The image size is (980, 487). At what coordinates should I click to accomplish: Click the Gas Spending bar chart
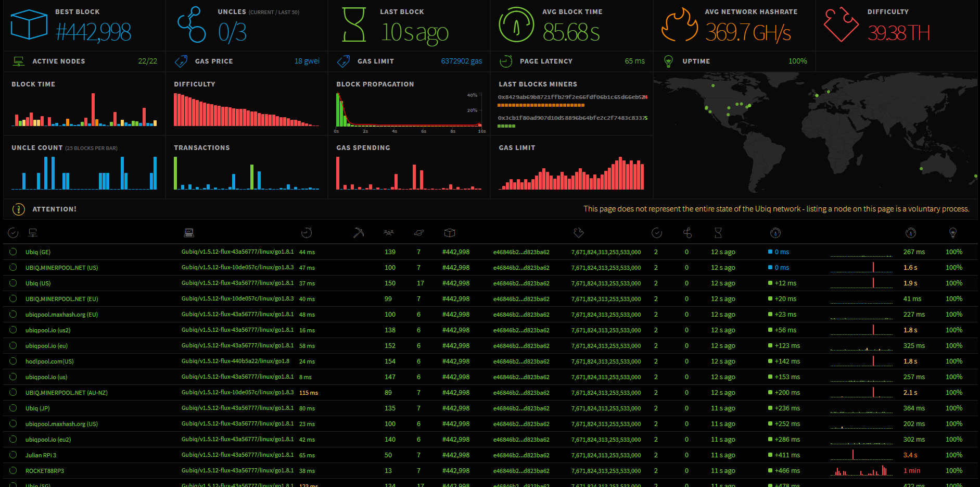point(409,173)
